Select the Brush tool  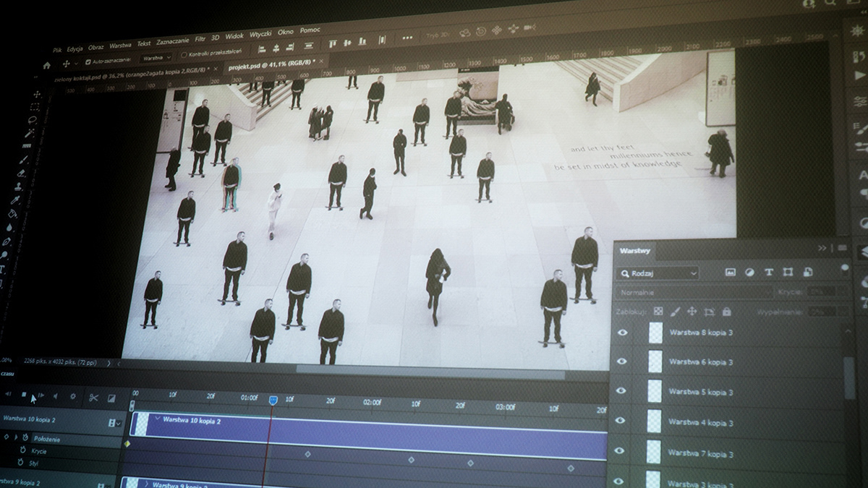pyautogui.click(x=24, y=160)
